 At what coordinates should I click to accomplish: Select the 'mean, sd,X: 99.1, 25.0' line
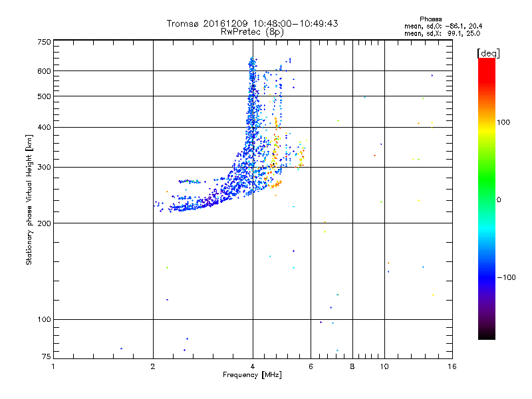[442, 33]
